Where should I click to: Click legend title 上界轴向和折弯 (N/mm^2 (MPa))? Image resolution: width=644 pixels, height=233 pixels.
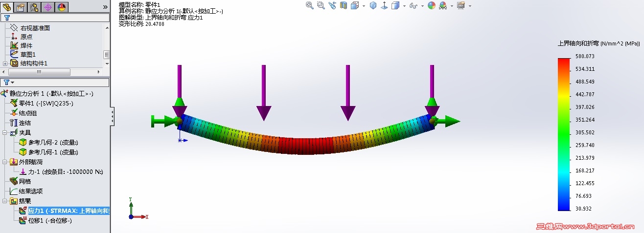[599, 43]
